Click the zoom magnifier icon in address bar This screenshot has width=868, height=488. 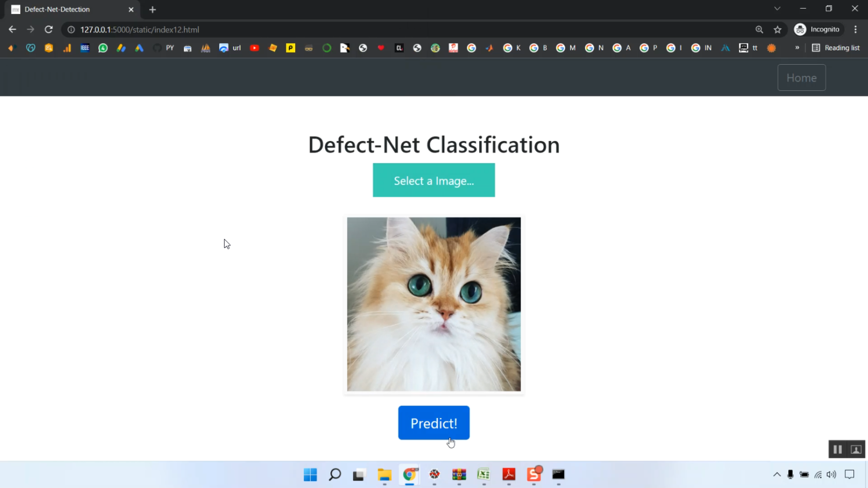coord(759,29)
